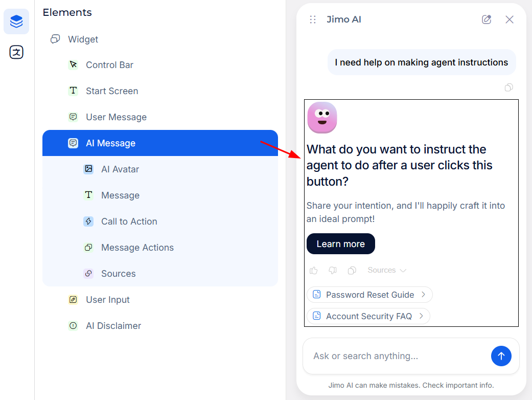
Task: Expand the Sources dropdown
Action: pyautogui.click(x=387, y=271)
